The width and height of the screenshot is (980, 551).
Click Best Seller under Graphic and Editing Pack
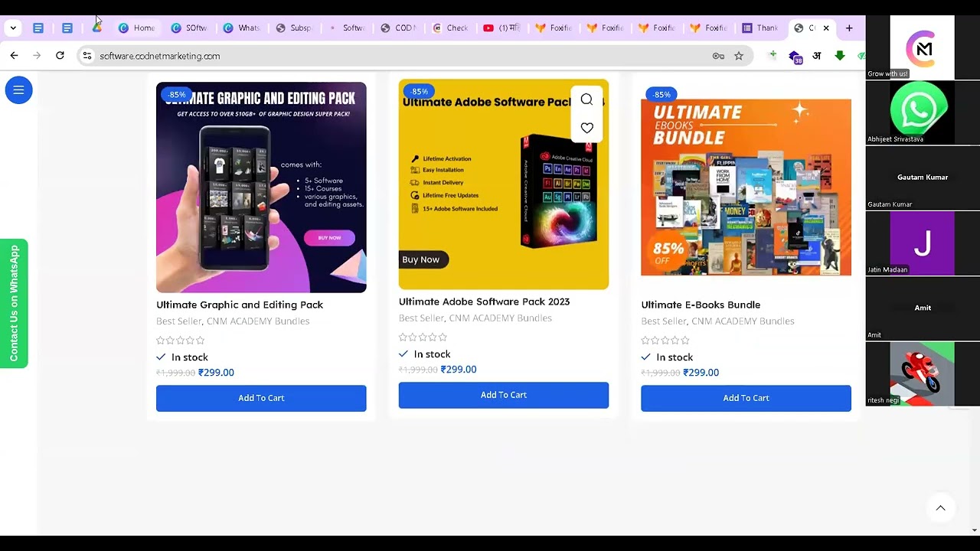coord(178,321)
